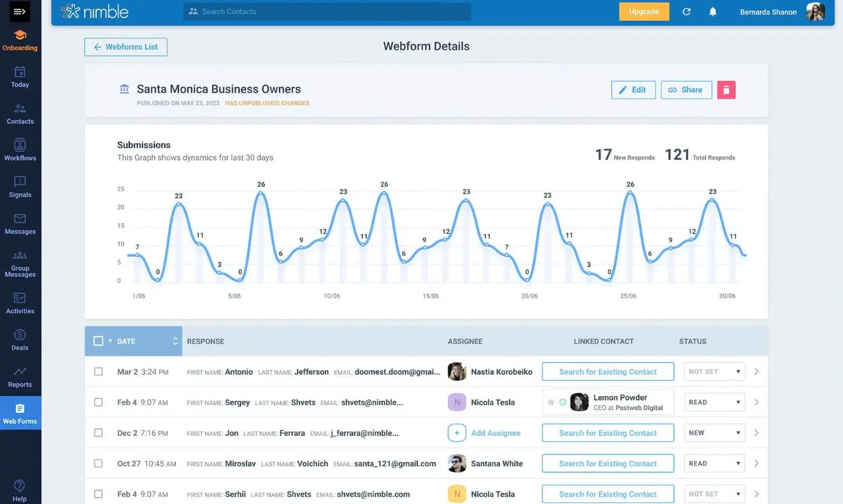Toggle the select-all checkbox in table header
Image resolution: width=843 pixels, height=504 pixels.
tap(98, 341)
